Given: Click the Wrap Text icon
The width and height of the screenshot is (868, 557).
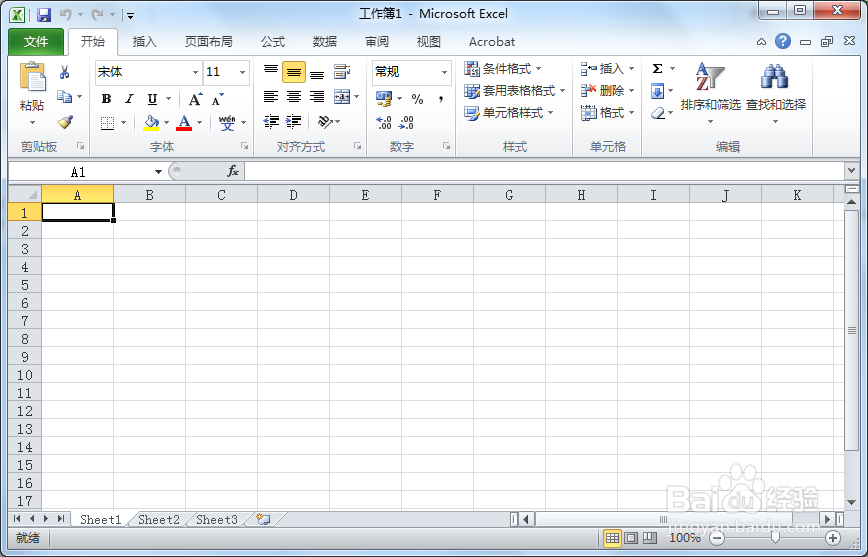Looking at the screenshot, I should (x=342, y=72).
